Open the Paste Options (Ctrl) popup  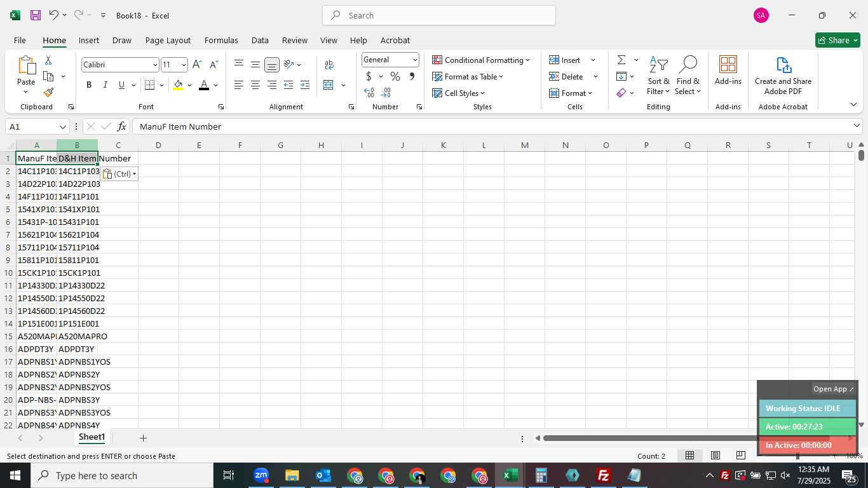pos(119,174)
